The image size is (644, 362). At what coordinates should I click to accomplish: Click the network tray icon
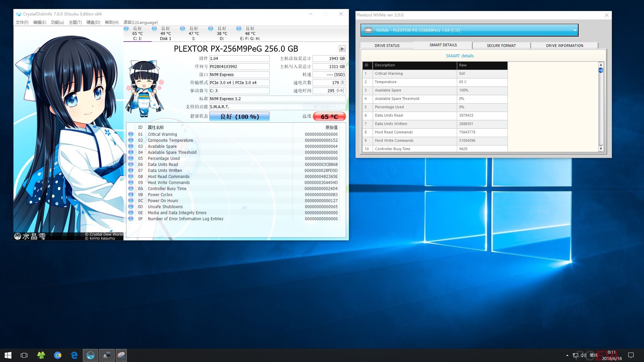(x=576, y=355)
